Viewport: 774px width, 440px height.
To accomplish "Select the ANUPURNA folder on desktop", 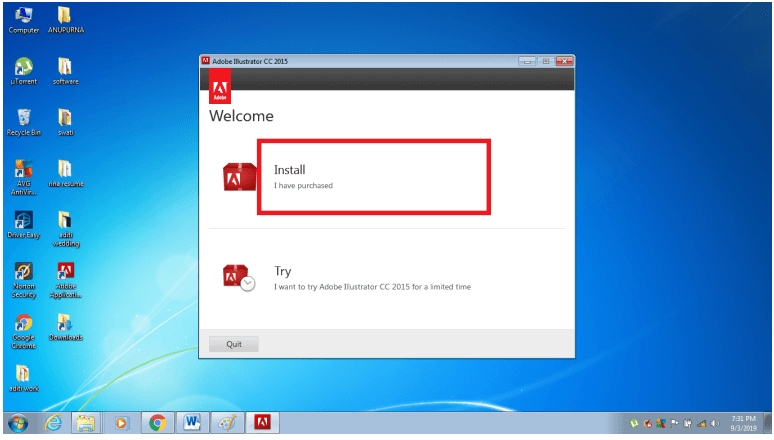I will tap(66, 20).
